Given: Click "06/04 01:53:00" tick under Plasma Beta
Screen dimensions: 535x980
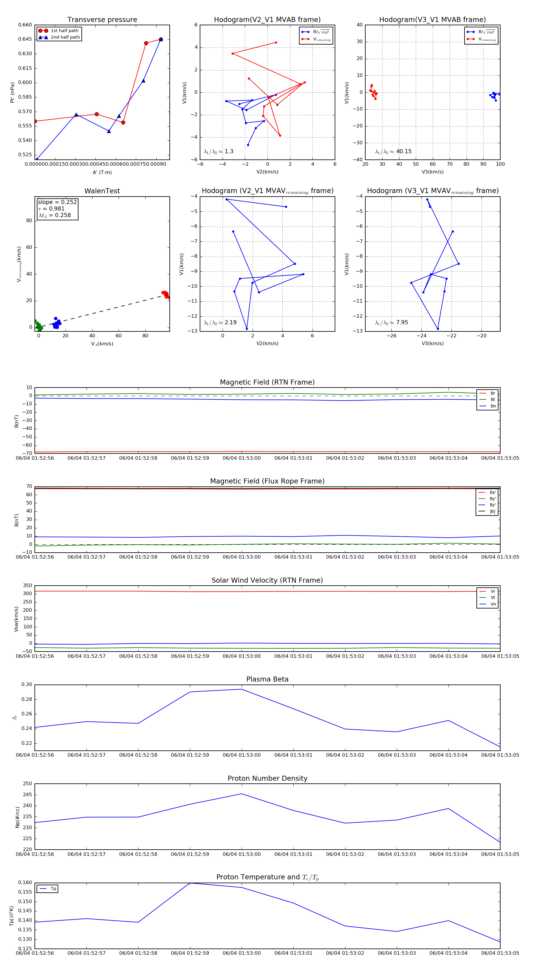Looking at the screenshot, I should tap(241, 755).
